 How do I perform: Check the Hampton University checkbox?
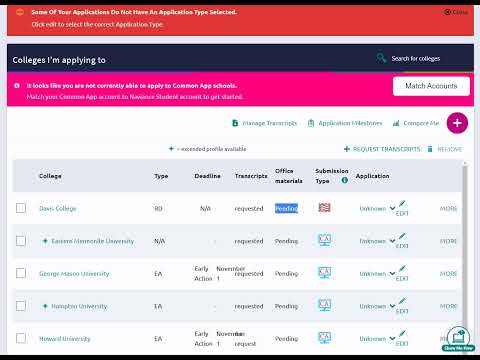click(21, 306)
